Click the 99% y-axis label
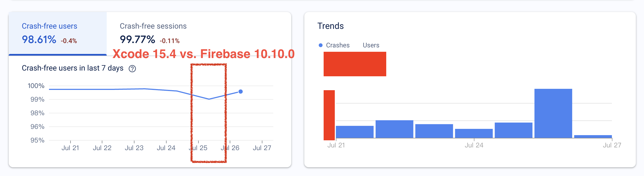644x176 pixels. (37, 99)
